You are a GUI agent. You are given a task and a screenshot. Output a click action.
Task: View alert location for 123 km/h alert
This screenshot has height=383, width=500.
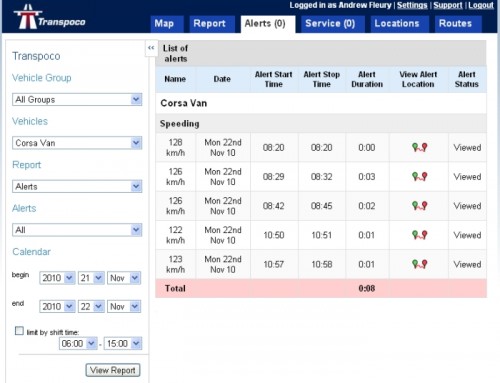pyautogui.click(x=420, y=264)
